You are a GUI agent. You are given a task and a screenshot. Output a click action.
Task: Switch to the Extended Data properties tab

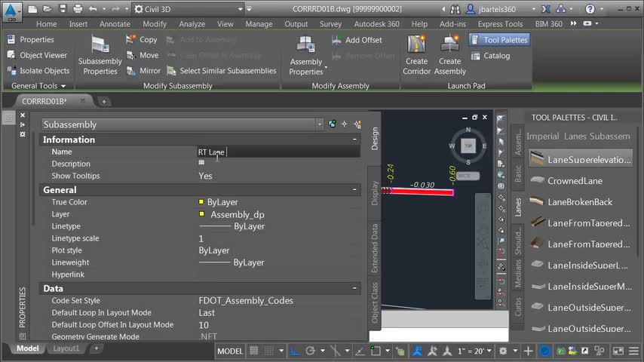tap(375, 248)
